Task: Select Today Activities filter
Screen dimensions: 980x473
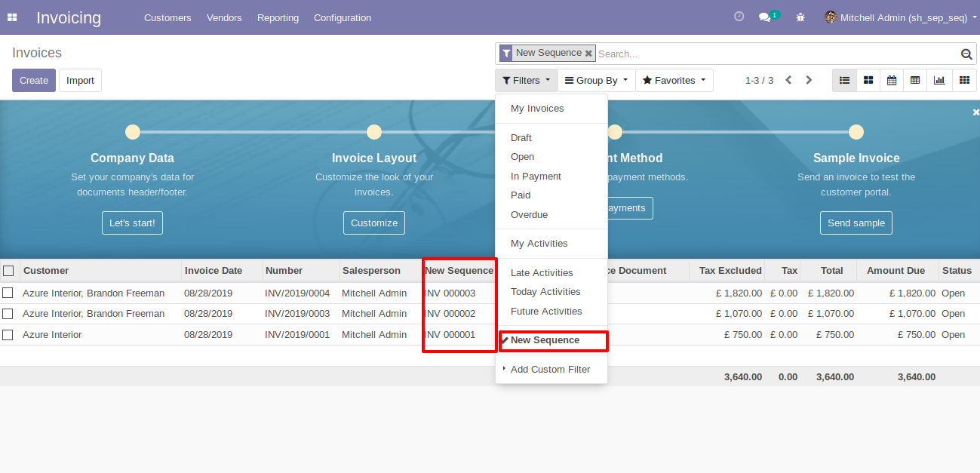Action: coord(551,292)
